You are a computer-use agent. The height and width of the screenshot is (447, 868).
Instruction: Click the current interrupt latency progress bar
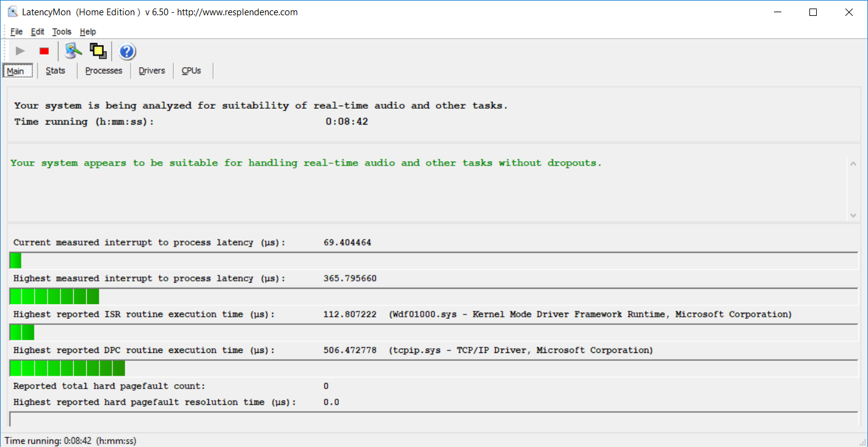[x=433, y=260]
